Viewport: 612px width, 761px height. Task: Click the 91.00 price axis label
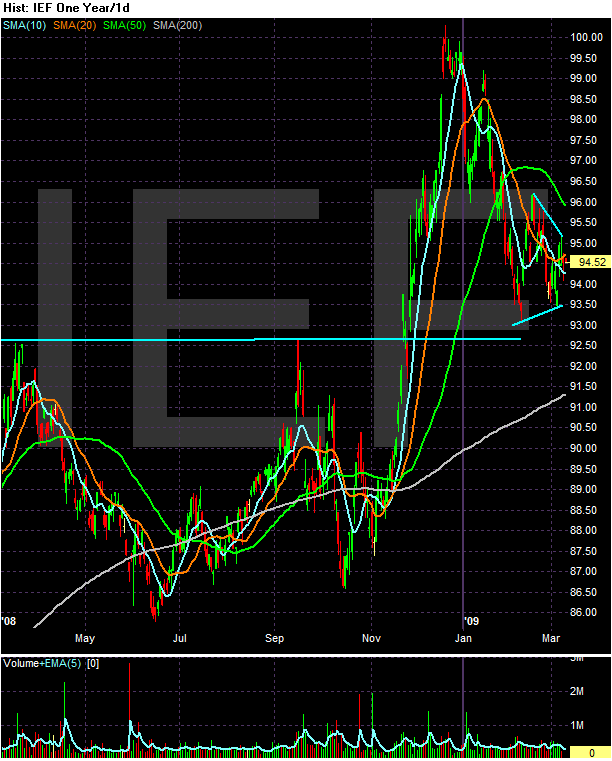583,407
